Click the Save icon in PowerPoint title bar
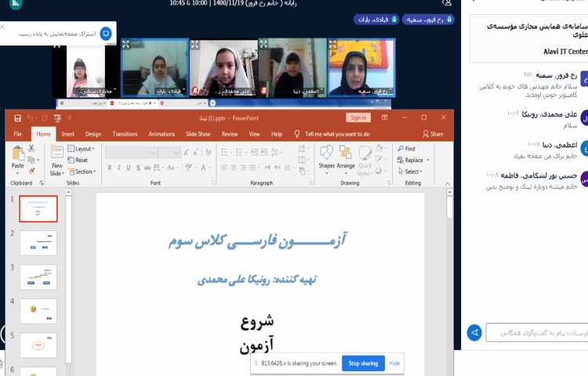The width and height of the screenshot is (588, 376). 17,118
